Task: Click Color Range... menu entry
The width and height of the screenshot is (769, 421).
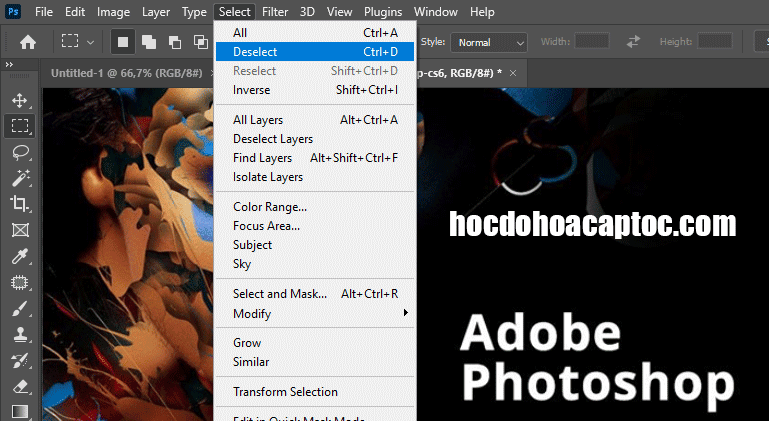Action: pyautogui.click(x=270, y=207)
